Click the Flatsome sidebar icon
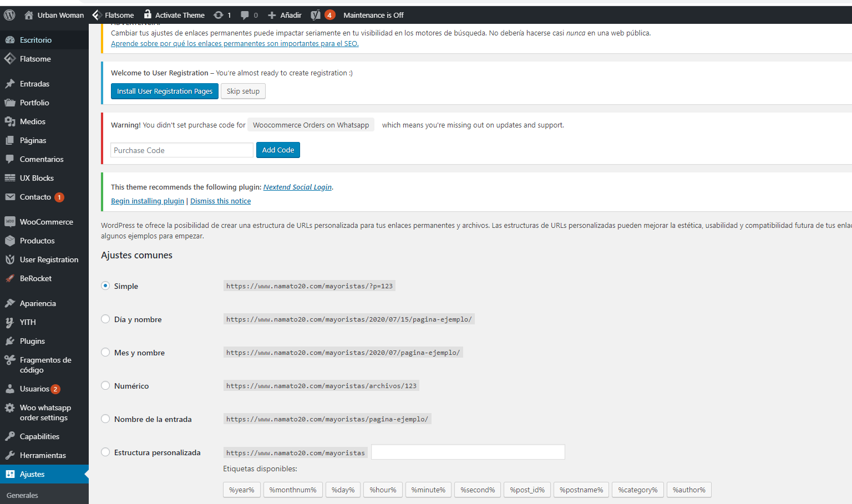This screenshot has height=504, width=852. 10,59
